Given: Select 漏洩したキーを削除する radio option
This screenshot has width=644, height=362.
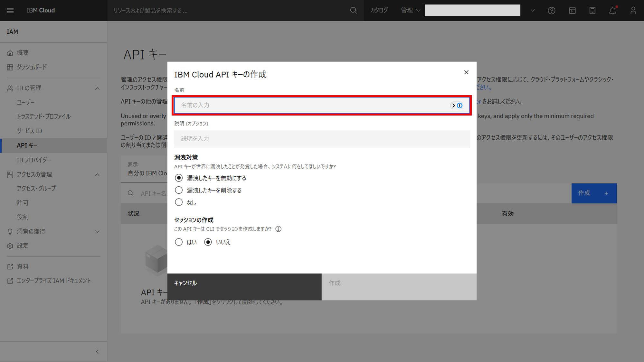Looking at the screenshot, I should 179,190.
